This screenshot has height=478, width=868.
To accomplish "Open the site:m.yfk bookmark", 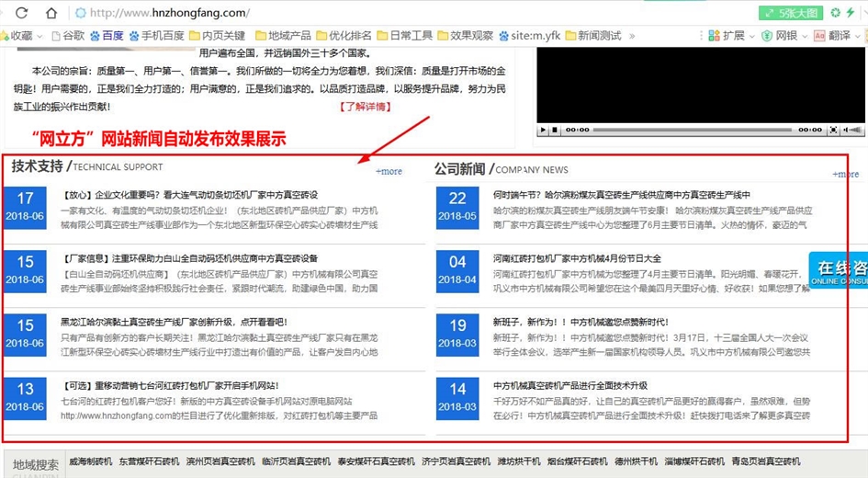I will 530,36.
